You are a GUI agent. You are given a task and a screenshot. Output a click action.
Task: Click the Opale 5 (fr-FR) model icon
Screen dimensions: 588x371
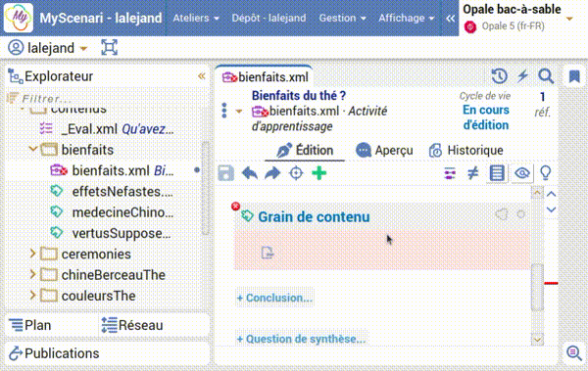click(x=470, y=26)
